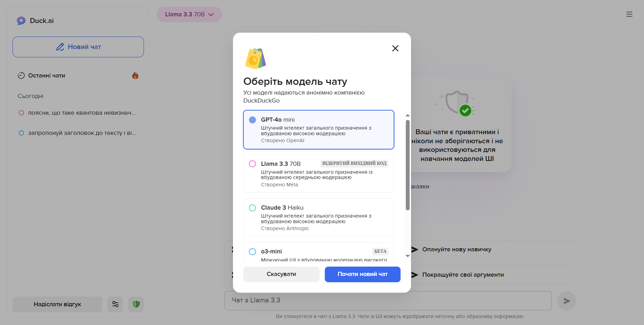644x325 pixels.
Task: Click the fire icon to clear recent chats
Action: [135, 75]
